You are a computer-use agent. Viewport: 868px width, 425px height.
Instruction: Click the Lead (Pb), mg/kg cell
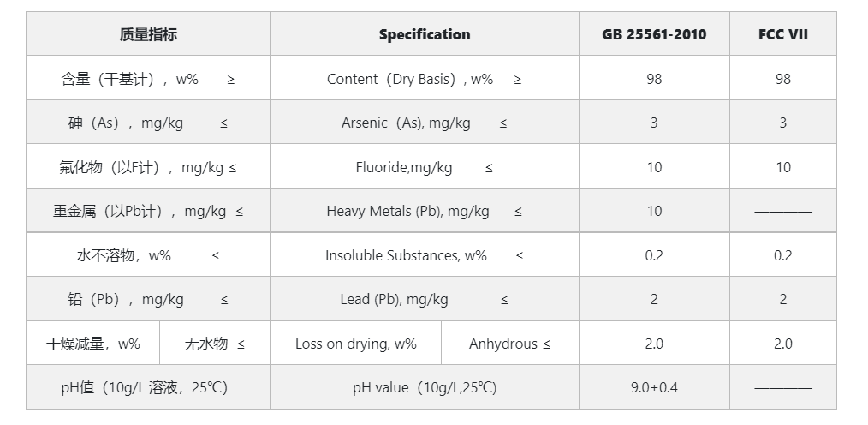(x=425, y=299)
